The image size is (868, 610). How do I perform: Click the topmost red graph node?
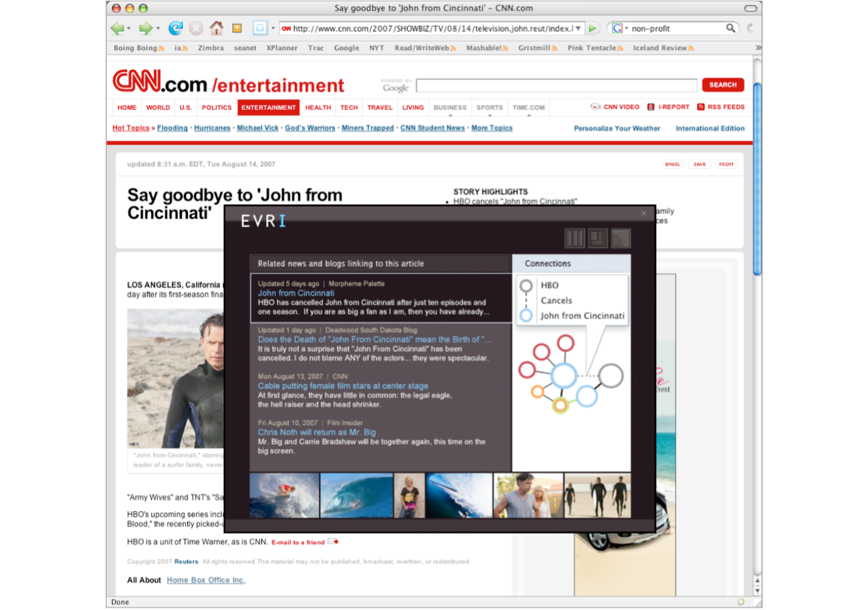[566, 343]
